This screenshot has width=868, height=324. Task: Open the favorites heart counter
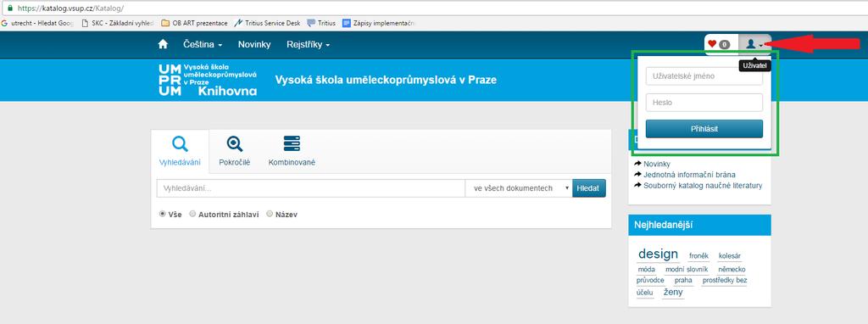[719, 44]
